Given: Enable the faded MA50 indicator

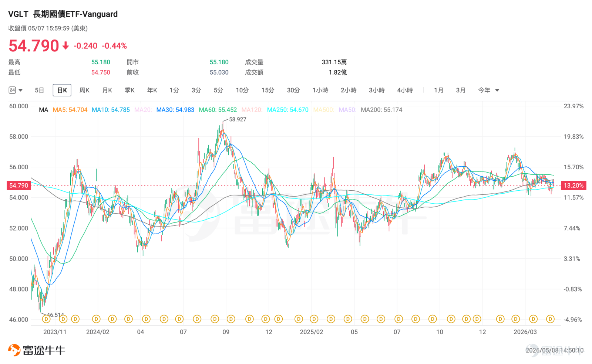Looking at the screenshot, I should click(x=347, y=110).
